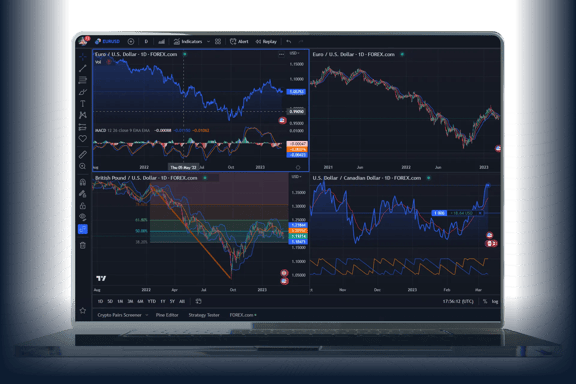576x384 pixels.
Task: Click the TradingView logo on GBP/USD chart
Action: 101,278
